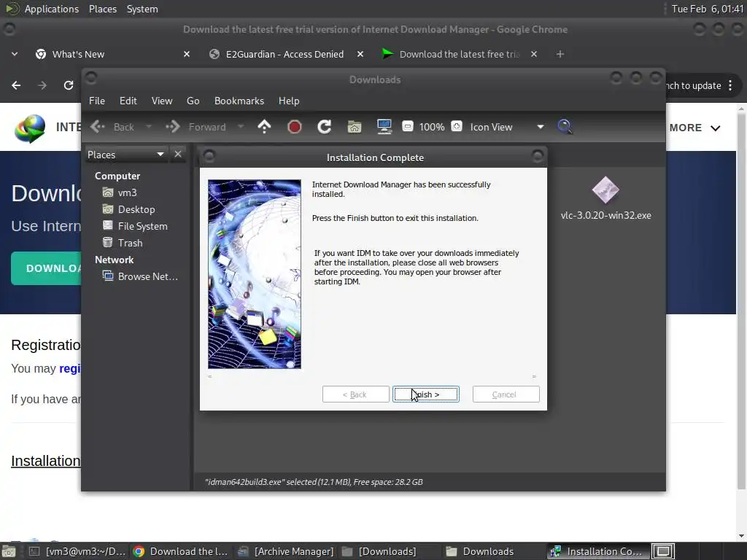Close the What's New Chrome tab

(x=187, y=54)
